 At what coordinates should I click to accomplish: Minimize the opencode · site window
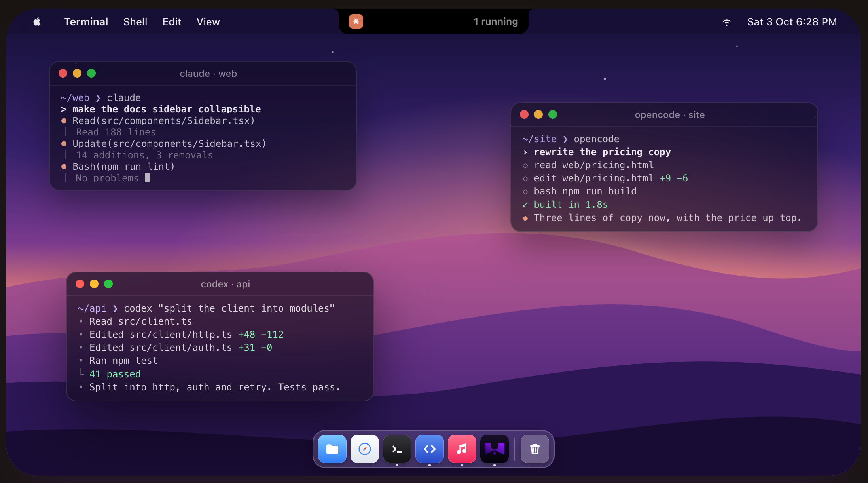click(x=538, y=114)
